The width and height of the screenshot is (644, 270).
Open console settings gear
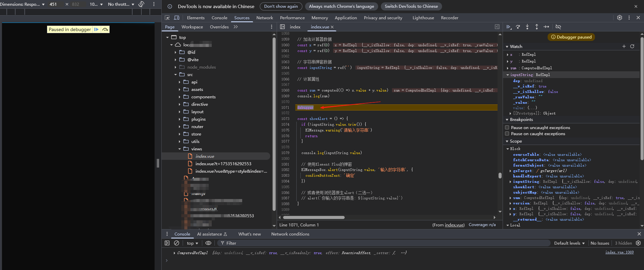(638, 243)
